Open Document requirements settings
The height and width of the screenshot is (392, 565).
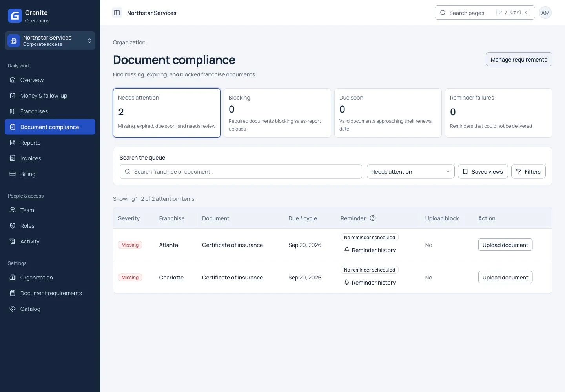pos(50,293)
